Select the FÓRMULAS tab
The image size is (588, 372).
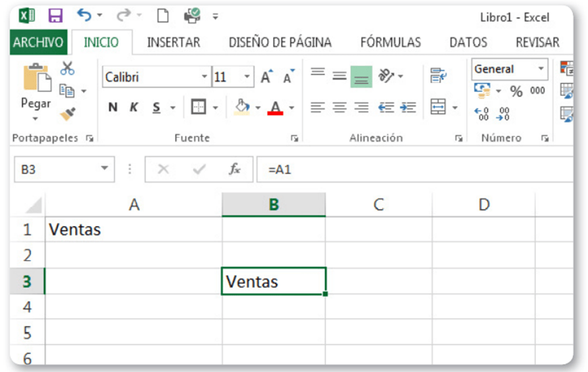click(x=391, y=42)
